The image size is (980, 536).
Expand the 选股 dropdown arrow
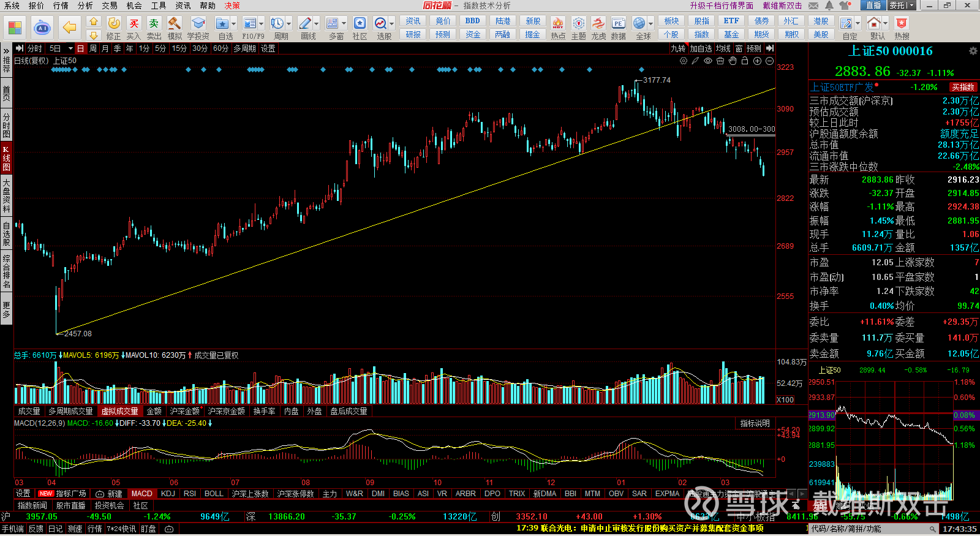pos(392,24)
